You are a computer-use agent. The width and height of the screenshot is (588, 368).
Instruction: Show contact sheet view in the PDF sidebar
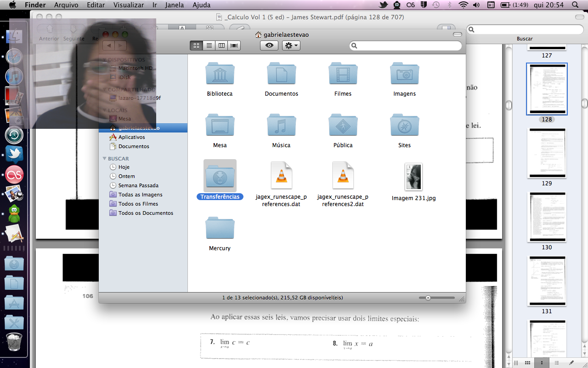point(528,362)
